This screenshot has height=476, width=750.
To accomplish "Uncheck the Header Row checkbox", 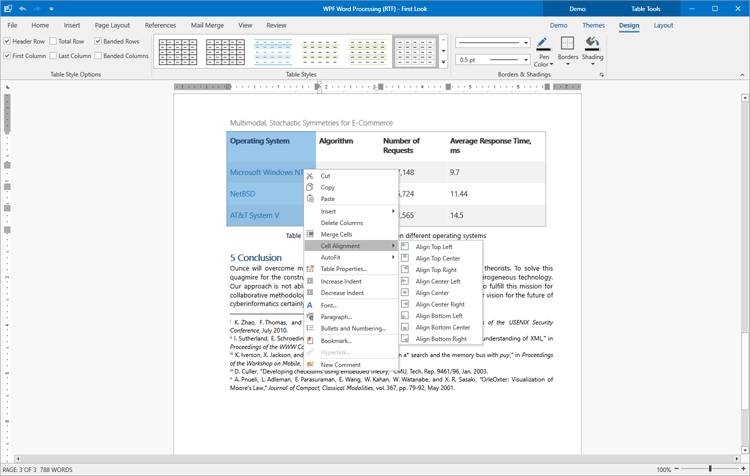I will [x=8, y=42].
